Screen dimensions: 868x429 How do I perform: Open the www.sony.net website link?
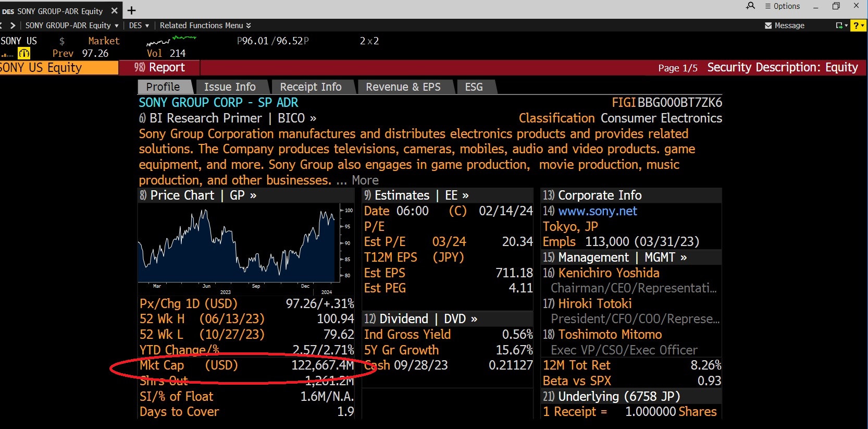point(597,211)
